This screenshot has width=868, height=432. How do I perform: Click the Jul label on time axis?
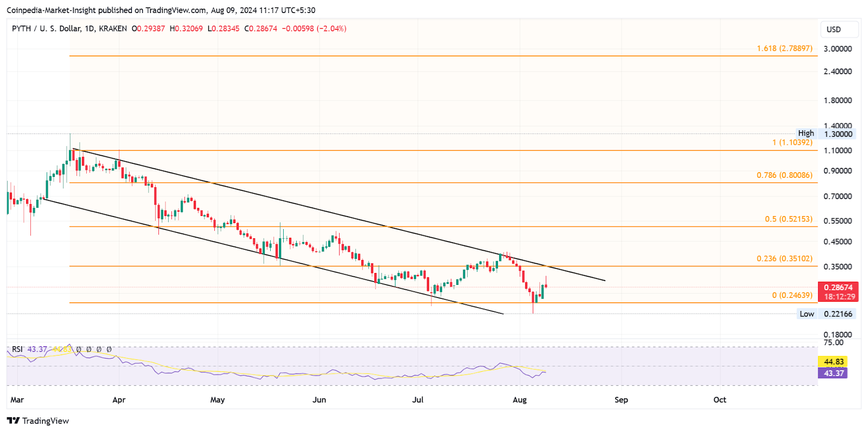pyautogui.click(x=418, y=399)
